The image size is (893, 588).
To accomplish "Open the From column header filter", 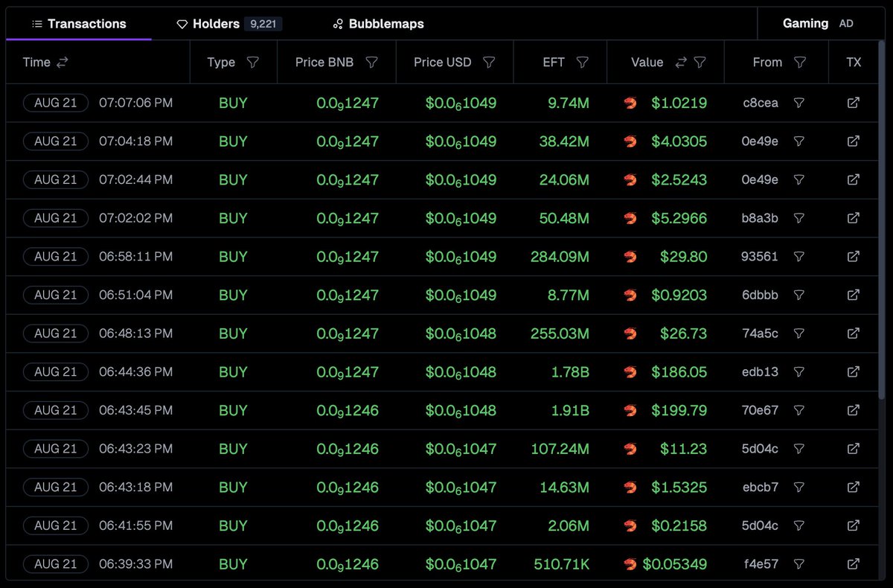I will click(800, 63).
